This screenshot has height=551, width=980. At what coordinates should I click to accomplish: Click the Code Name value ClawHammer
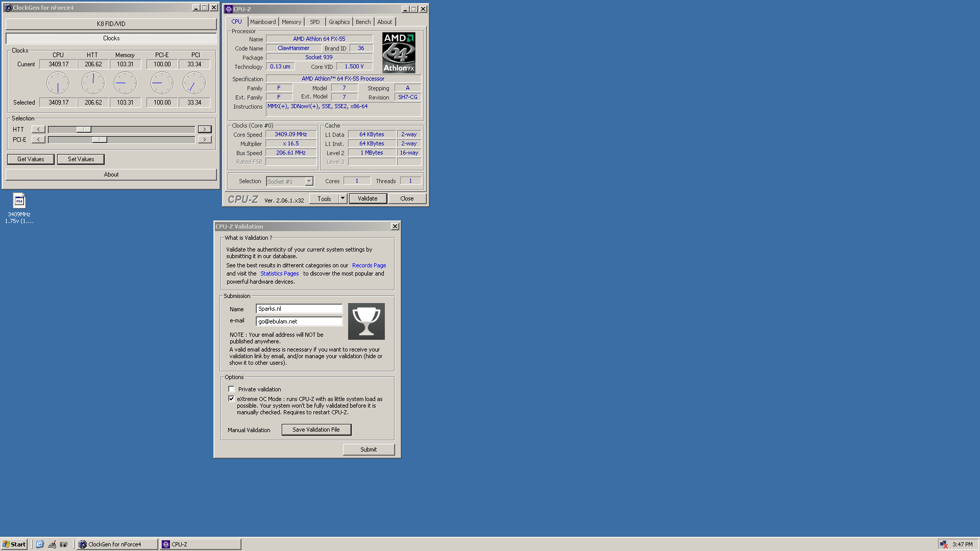(x=293, y=48)
